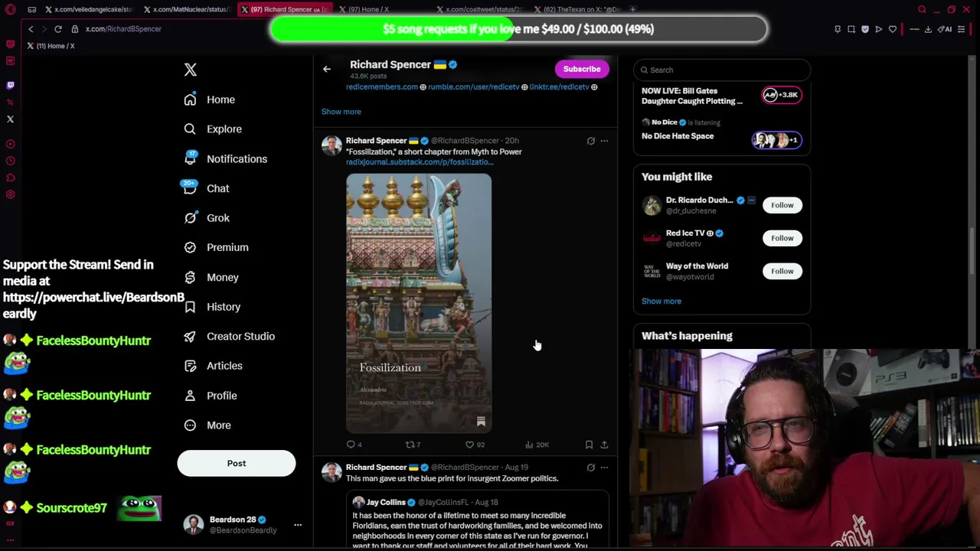Select the (97) Richard Spencer tab
The width and height of the screenshot is (980, 551).
pos(286,9)
